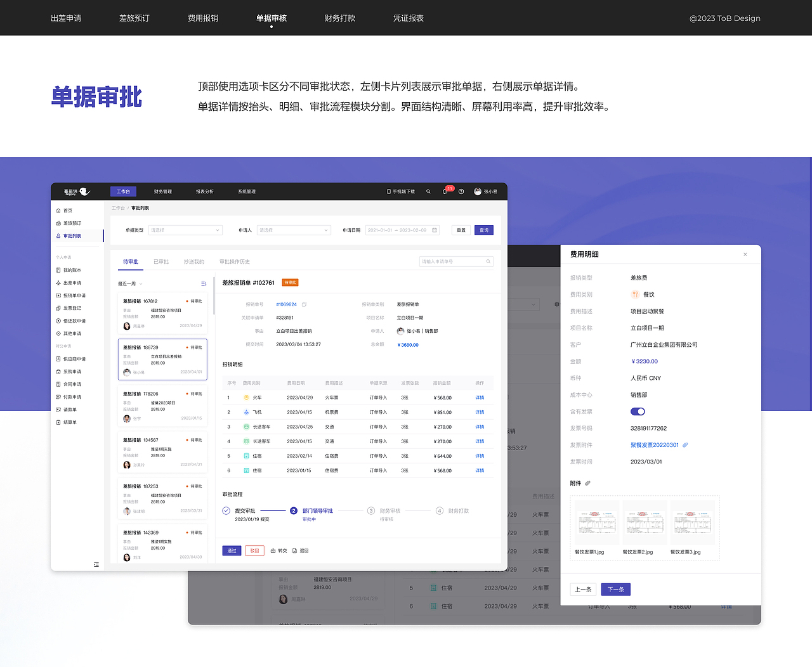Click the 重置 reset button
Screen dimensions: 812x667
[x=461, y=230]
